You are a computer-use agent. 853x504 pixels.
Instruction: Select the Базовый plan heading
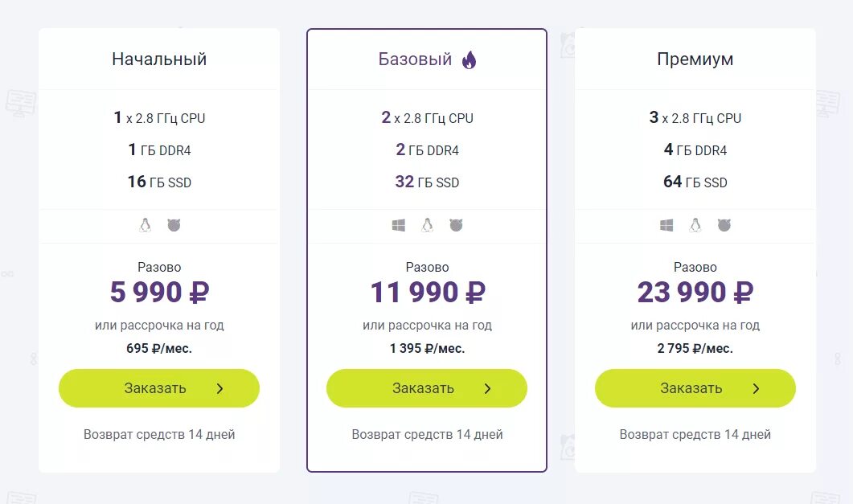click(416, 59)
